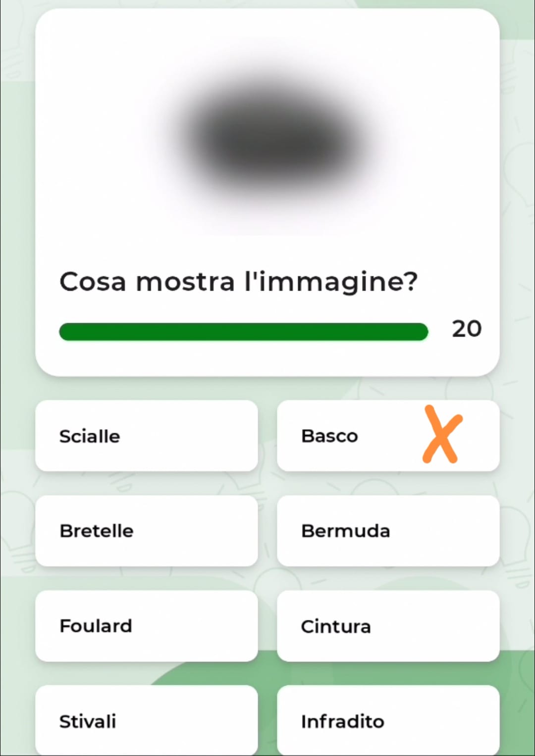Click the "Stivali" label text
535x756 pixels.
click(x=88, y=721)
